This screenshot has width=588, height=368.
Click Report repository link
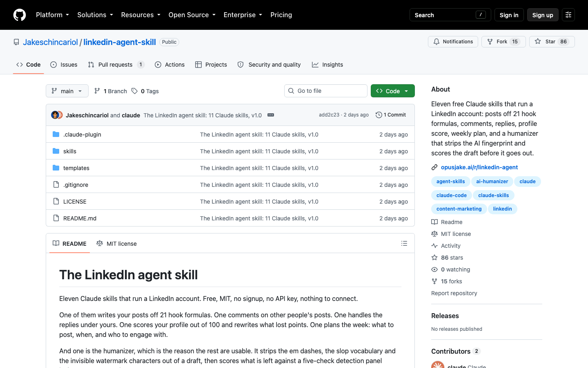coord(454,293)
